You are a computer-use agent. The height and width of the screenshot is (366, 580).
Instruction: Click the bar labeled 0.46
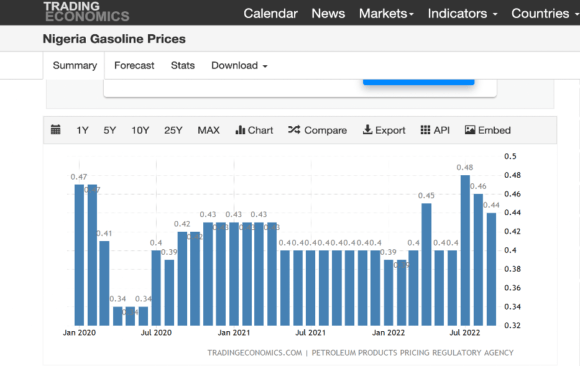click(478, 260)
